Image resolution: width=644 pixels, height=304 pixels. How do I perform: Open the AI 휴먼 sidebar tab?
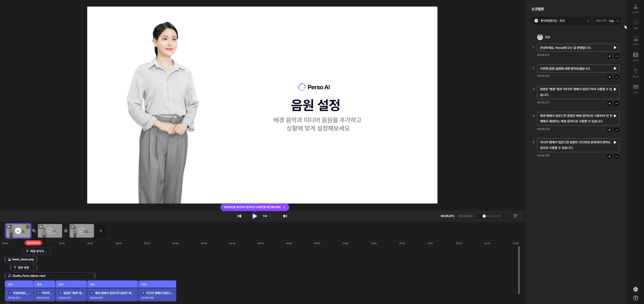click(x=635, y=8)
